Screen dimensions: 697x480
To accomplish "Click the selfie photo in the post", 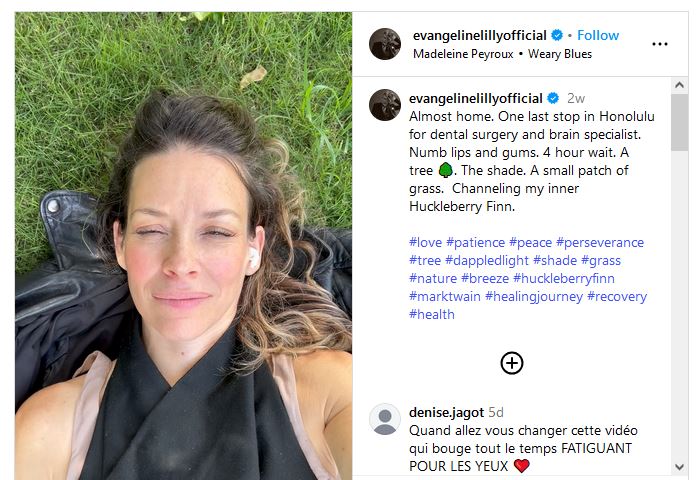I will (183, 246).
